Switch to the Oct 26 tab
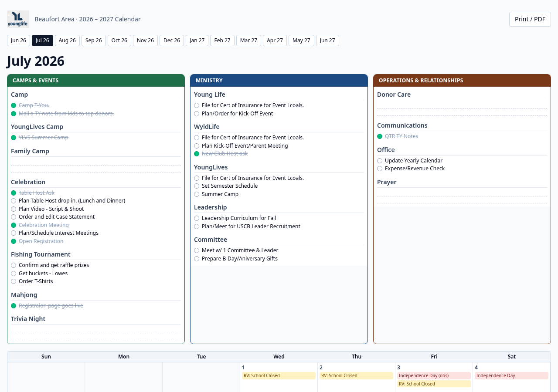This screenshot has width=558, height=392. tap(119, 41)
